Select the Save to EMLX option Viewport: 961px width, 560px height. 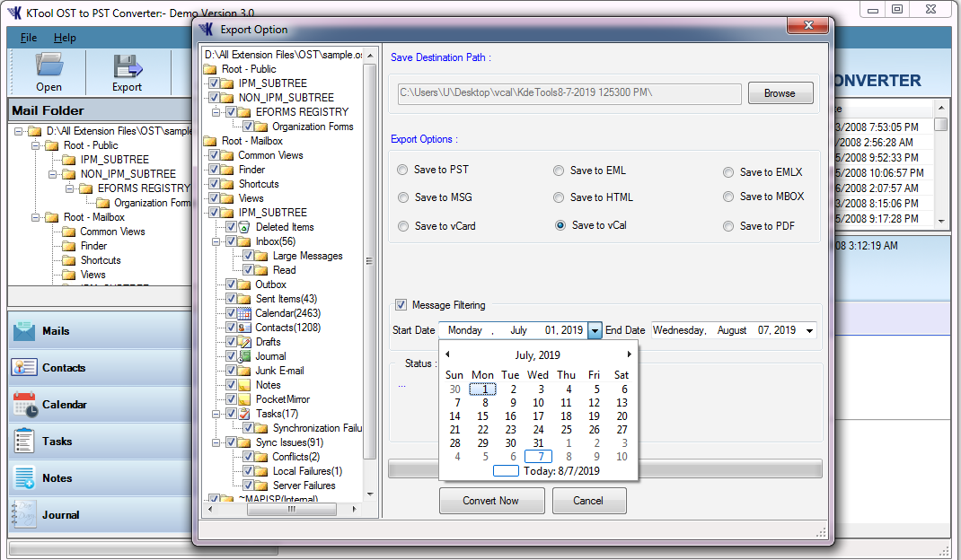[728, 173]
